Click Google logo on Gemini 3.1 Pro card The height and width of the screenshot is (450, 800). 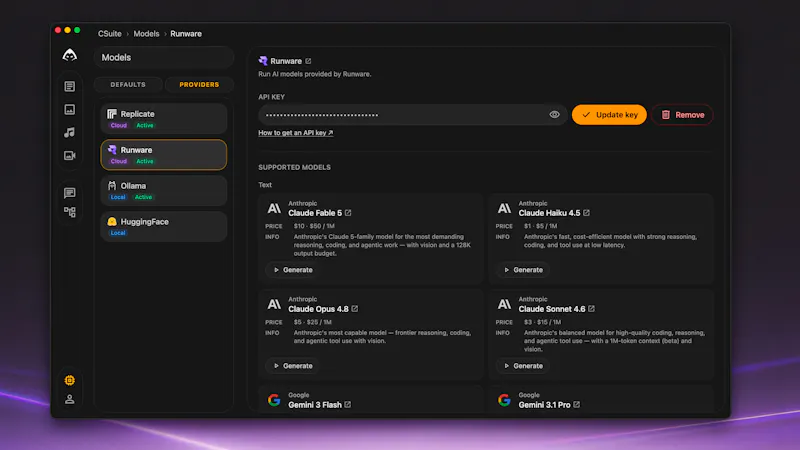click(504, 400)
